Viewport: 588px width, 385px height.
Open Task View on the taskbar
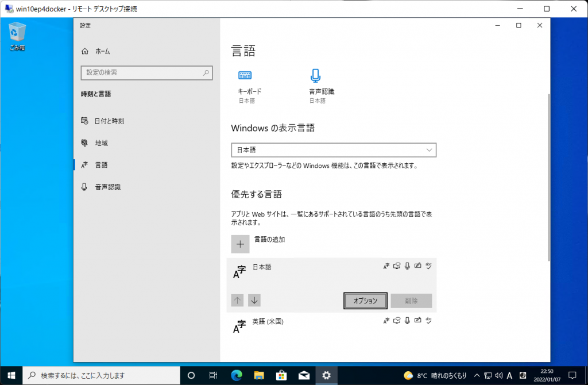(x=213, y=375)
